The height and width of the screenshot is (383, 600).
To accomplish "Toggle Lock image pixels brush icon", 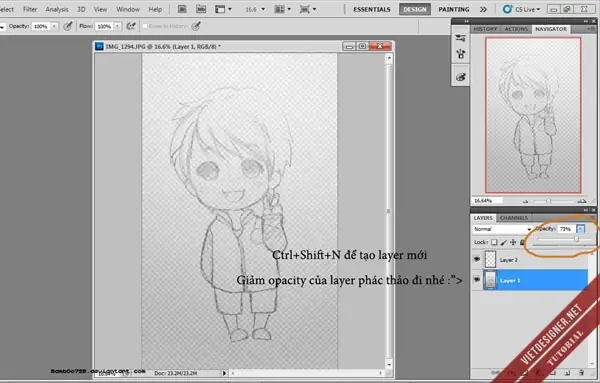I will point(504,242).
